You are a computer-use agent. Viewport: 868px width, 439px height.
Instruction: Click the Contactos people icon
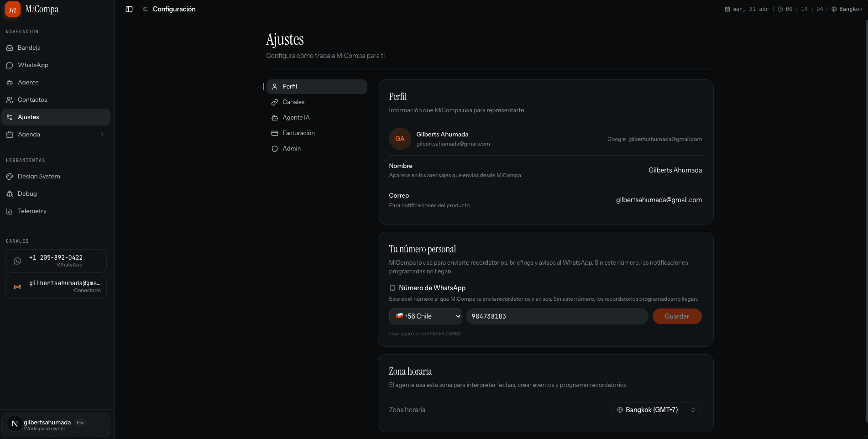(10, 100)
